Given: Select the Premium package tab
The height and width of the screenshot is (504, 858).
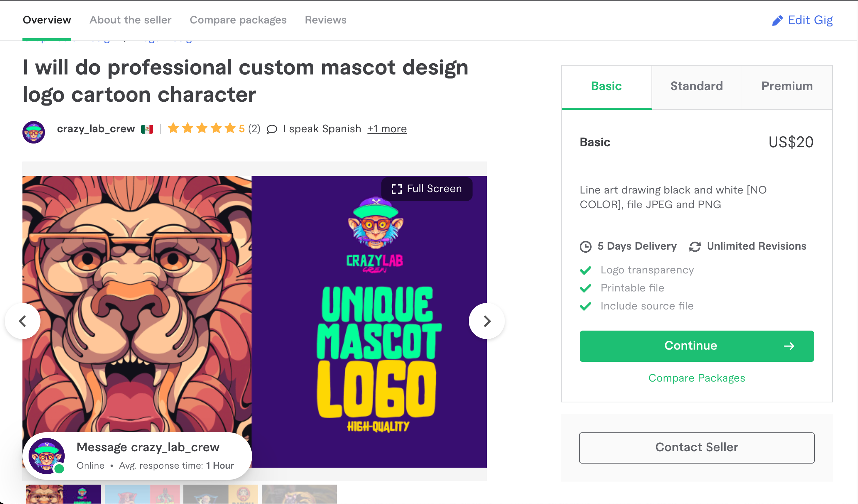Looking at the screenshot, I should [x=787, y=86].
